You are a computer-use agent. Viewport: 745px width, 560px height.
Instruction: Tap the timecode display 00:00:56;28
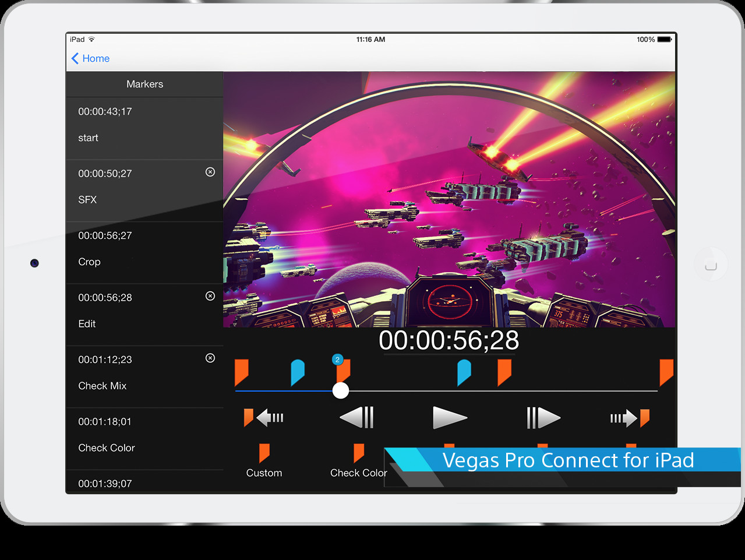pos(449,340)
